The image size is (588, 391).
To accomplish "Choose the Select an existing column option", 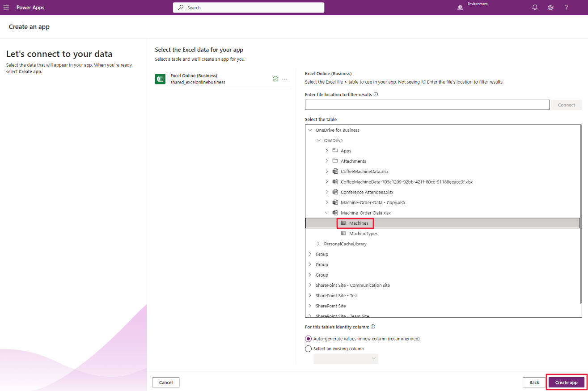I will pyautogui.click(x=308, y=349).
